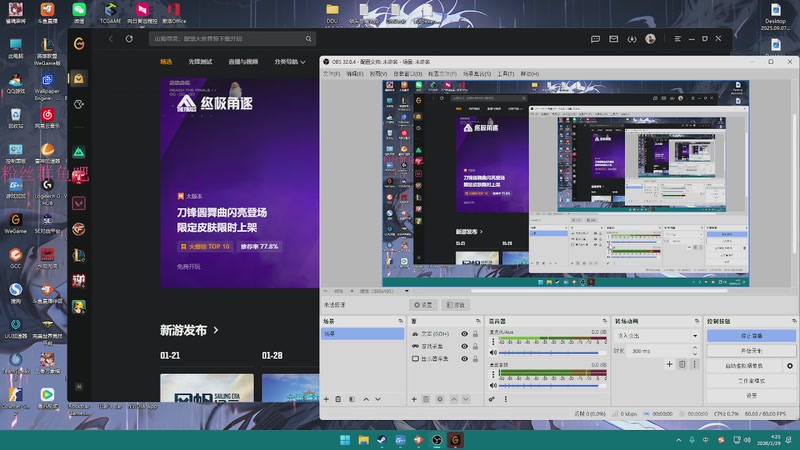
Task: Open WeGame chat messages icon
Action: point(595,39)
